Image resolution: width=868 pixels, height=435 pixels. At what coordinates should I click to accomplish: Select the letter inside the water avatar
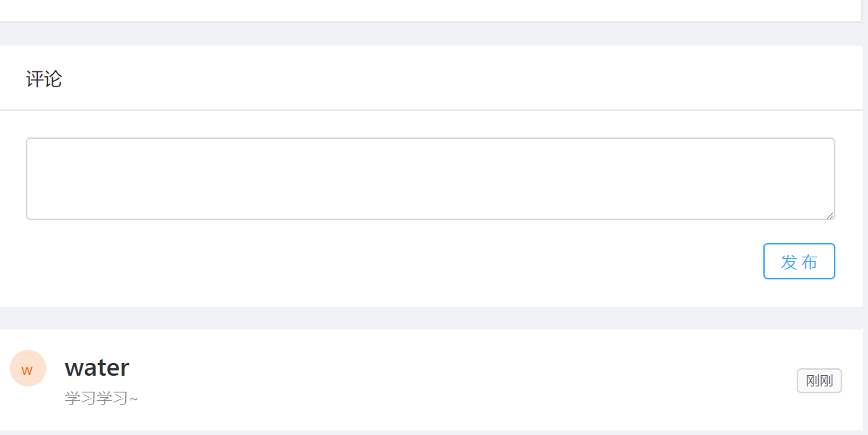[x=27, y=370]
